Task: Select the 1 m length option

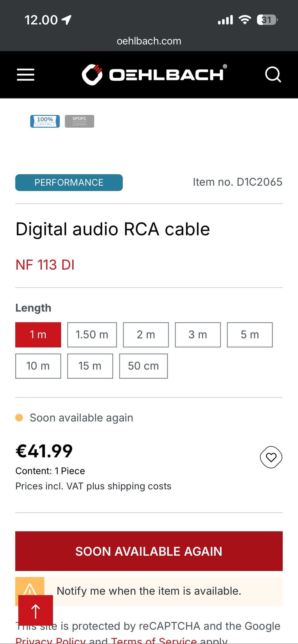Action: click(x=38, y=335)
